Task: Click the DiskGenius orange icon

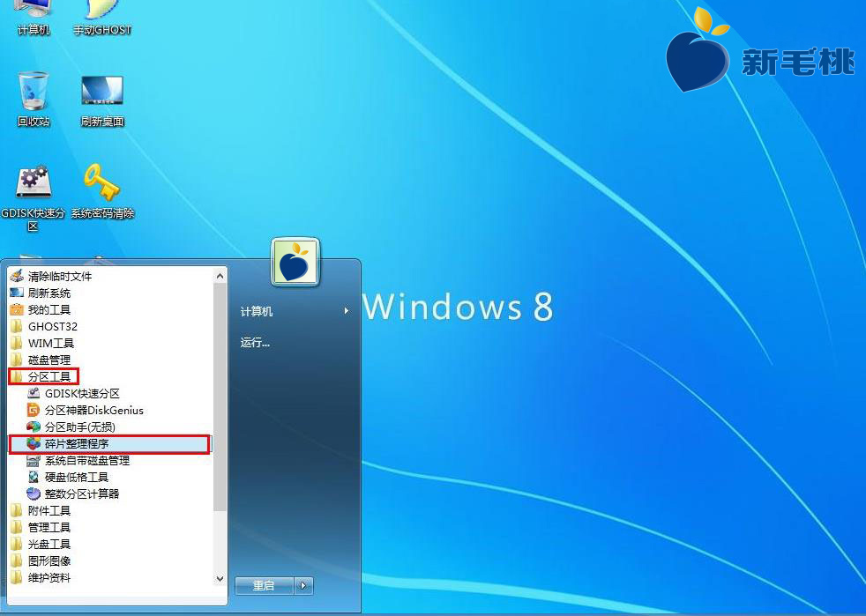Action: tap(34, 410)
